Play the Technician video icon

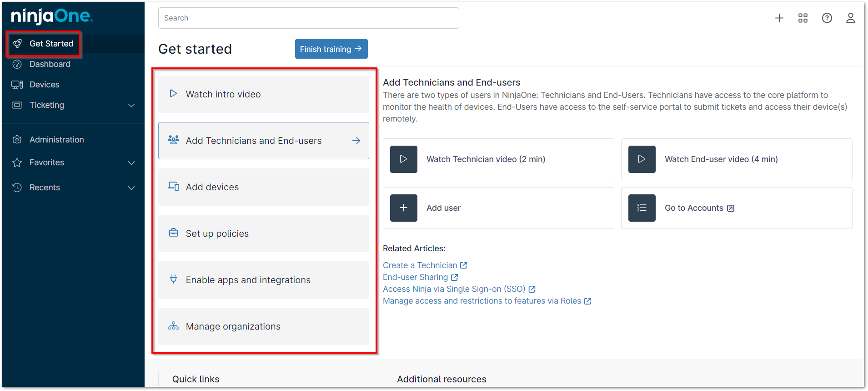pyautogui.click(x=403, y=159)
